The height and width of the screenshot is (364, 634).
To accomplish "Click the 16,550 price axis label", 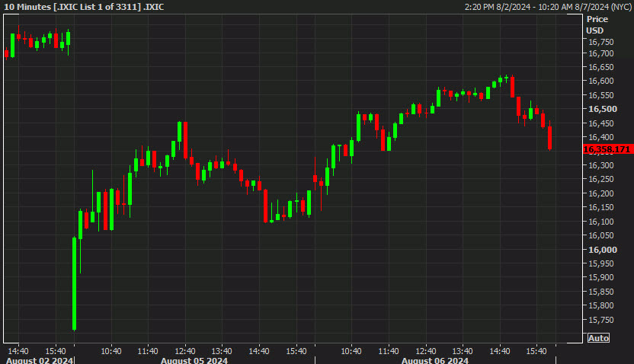I will pyautogui.click(x=600, y=95).
